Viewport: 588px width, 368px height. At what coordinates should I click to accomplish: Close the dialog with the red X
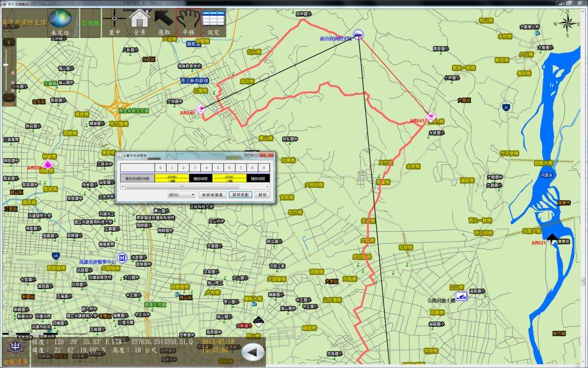click(267, 154)
